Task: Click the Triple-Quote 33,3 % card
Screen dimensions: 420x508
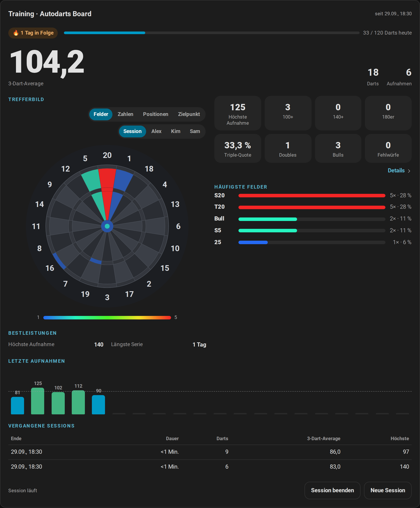Action: [238, 149]
